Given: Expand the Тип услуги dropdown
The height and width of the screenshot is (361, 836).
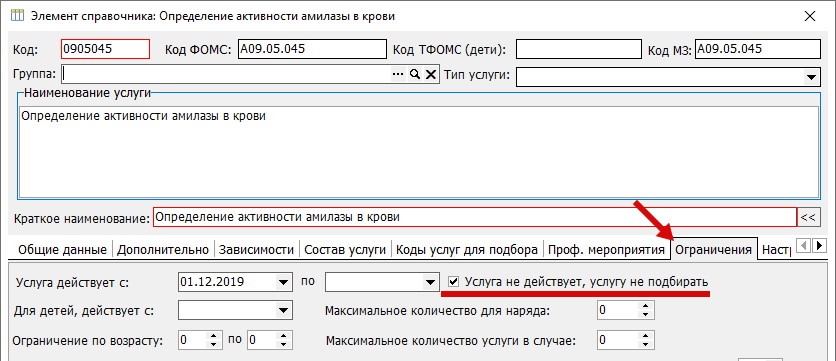Looking at the screenshot, I should tap(811, 77).
